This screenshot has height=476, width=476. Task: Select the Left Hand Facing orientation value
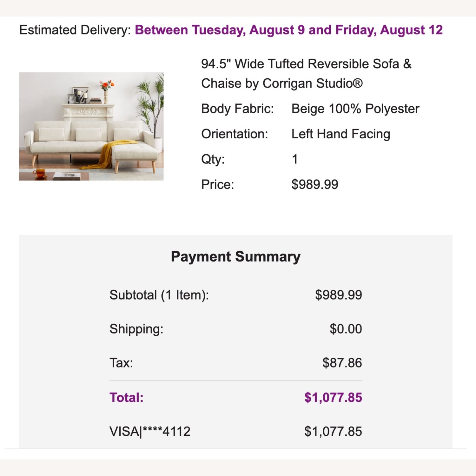click(x=340, y=134)
